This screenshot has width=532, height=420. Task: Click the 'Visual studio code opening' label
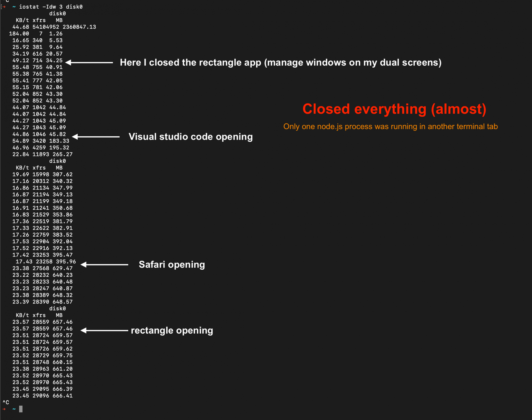tap(190, 137)
